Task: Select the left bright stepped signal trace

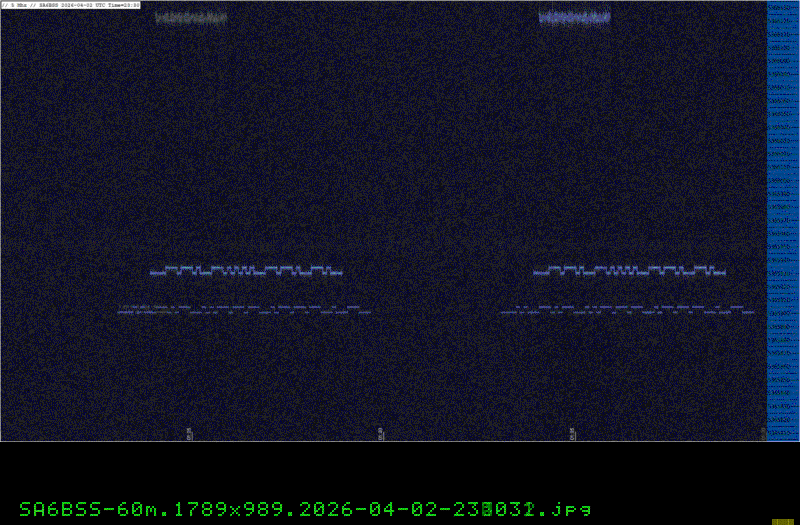Action: pyautogui.click(x=246, y=270)
